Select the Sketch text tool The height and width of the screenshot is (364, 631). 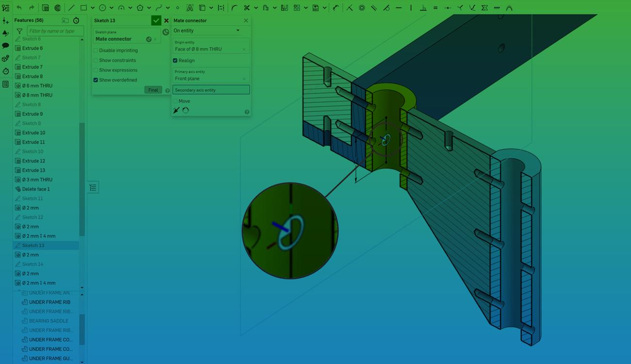click(x=189, y=7)
